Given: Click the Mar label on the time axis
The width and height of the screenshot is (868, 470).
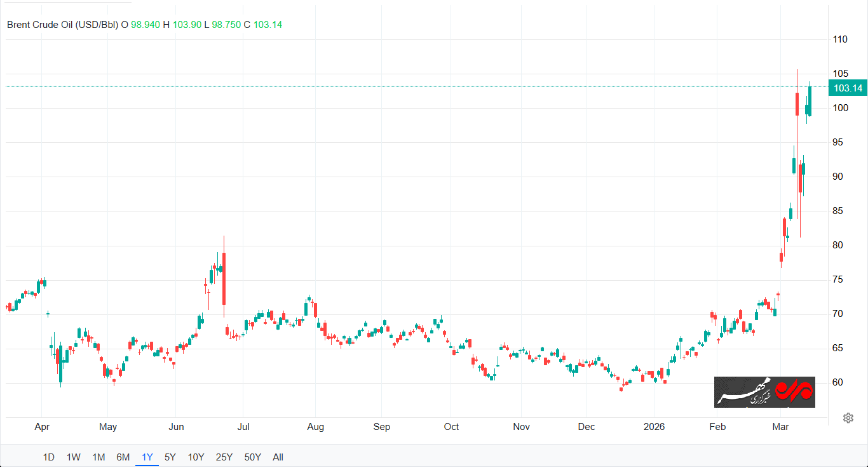Looking at the screenshot, I should click(x=780, y=427).
